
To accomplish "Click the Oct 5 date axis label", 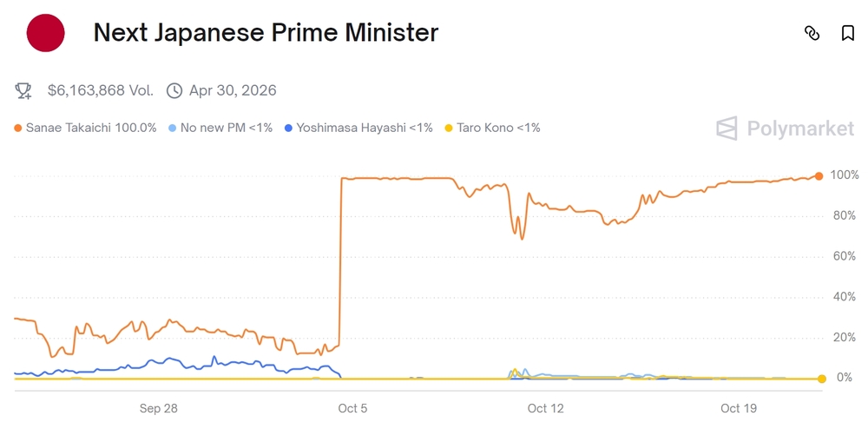I will 352,408.
